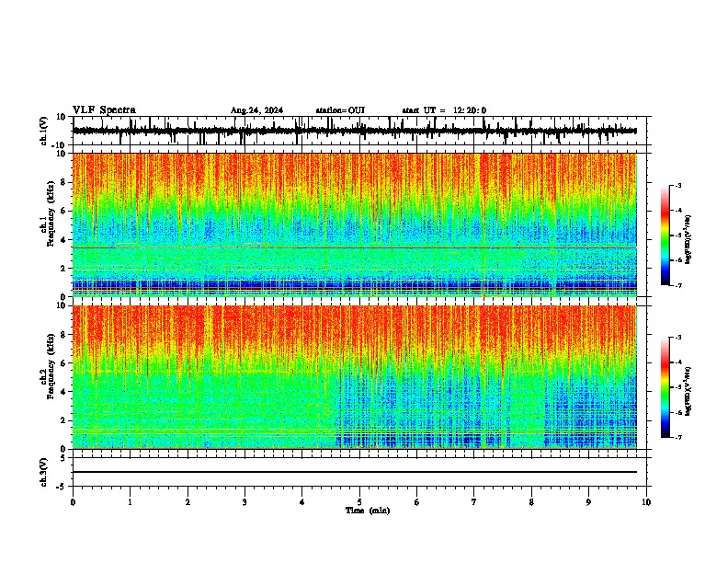
Task: Click the ch.2 spectrogram color bar
Action: coord(665,387)
